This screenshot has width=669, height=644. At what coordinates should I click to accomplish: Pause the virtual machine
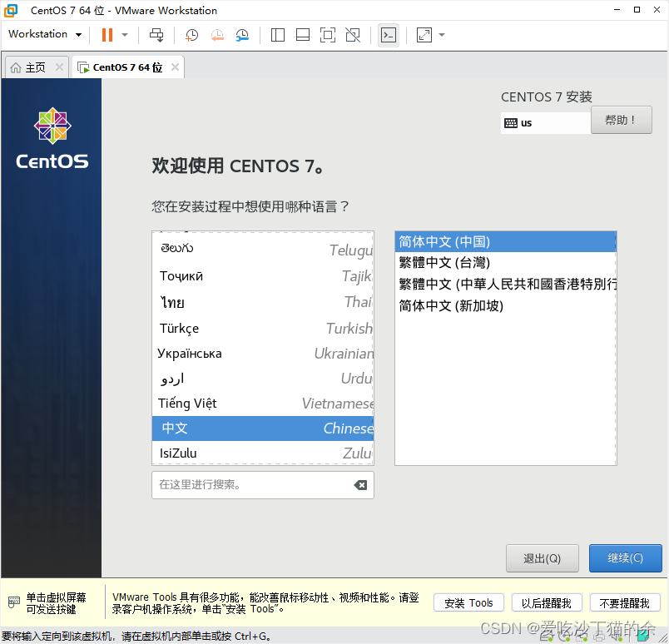click(107, 35)
